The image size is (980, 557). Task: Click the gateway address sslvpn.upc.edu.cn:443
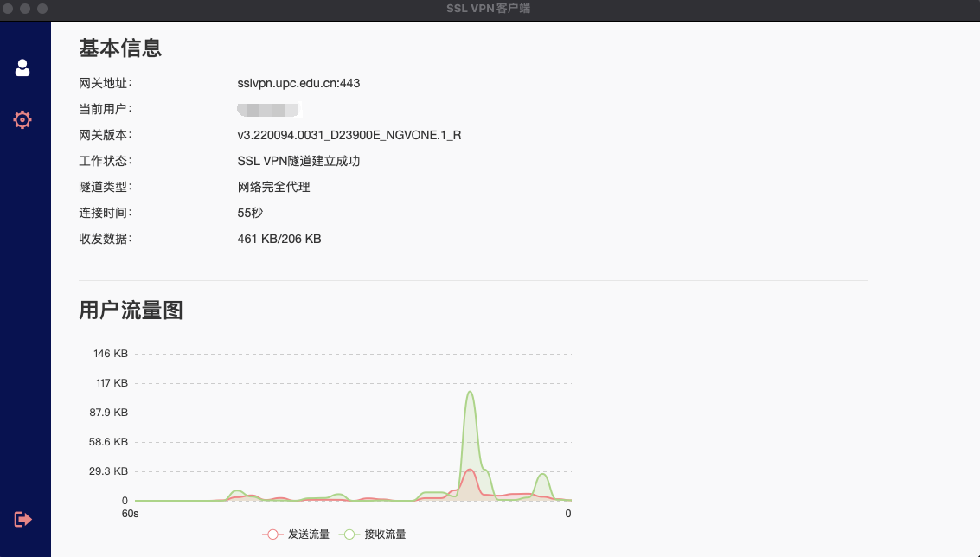pyautogui.click(x=298, y=83)
